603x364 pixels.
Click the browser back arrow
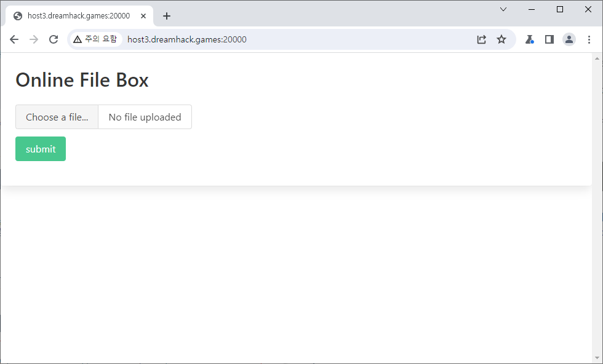(x=14, y=39)
